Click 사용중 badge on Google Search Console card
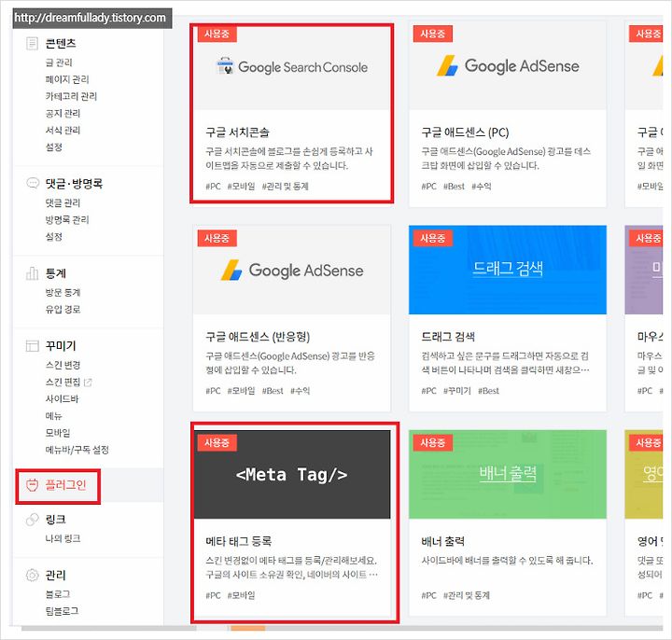The height and width of the screenshot is (640, 672). [x=217, y=34]
